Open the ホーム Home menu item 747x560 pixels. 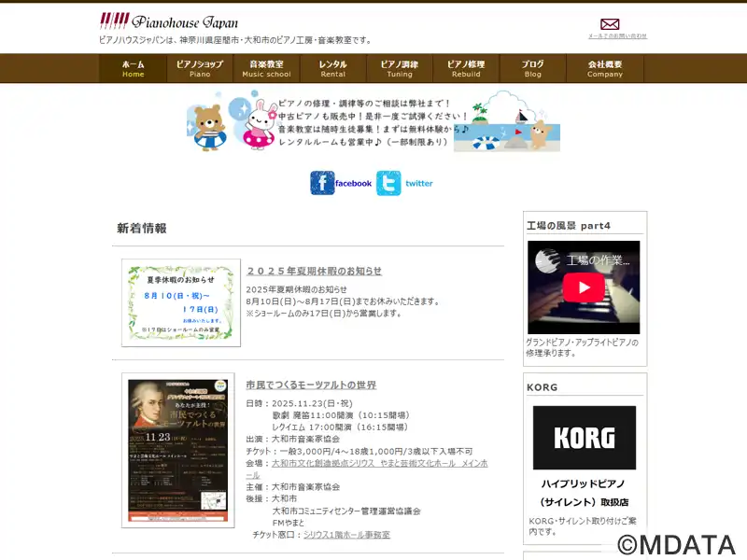[133, 68]
